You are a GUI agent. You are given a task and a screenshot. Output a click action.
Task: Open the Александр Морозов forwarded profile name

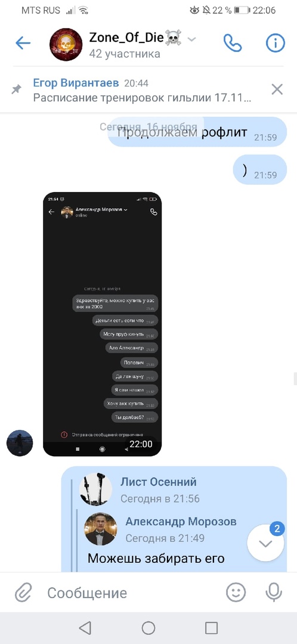click(x=181, y=522)
